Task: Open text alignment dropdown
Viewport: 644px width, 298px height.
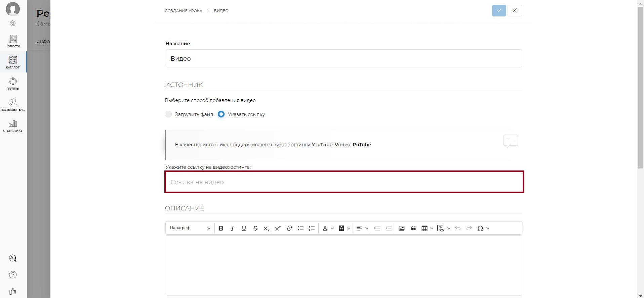Action: pos(362,228)
